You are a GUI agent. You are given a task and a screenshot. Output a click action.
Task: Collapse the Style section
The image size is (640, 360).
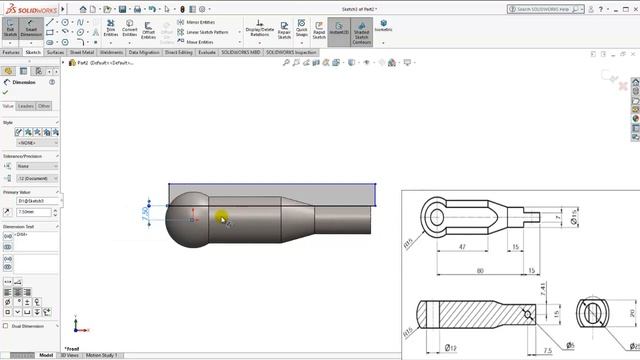(x=57, y=122)
